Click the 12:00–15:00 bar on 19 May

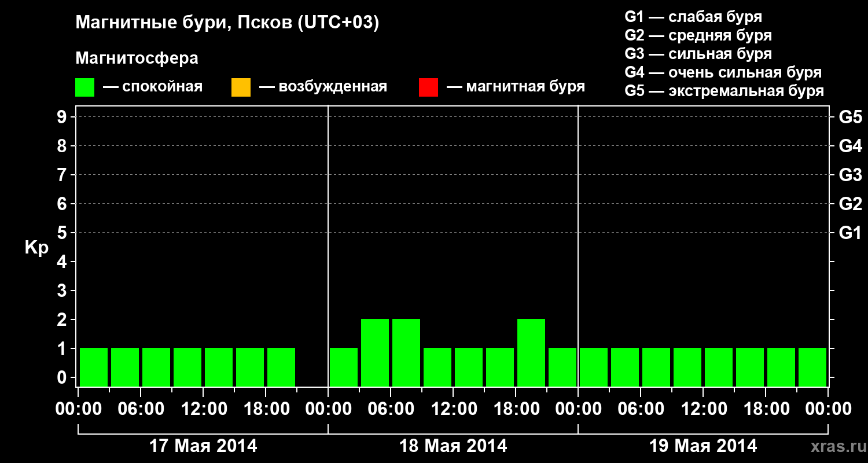coord(719,367)
